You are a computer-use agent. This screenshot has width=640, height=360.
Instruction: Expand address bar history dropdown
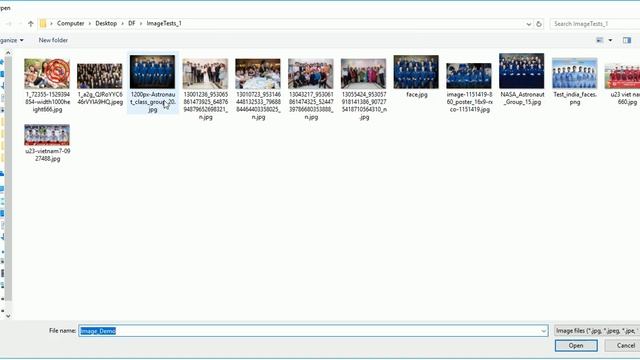tap(529, 24)
